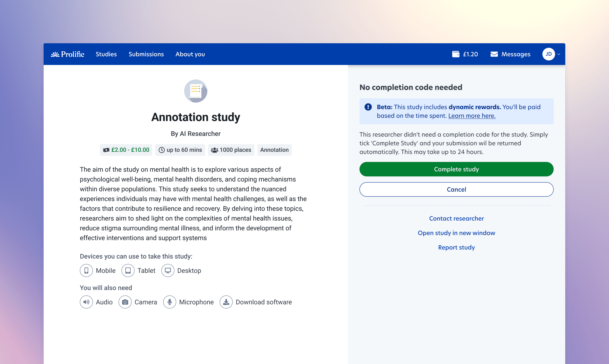Screen dimensions: 609x364
Task: Click the annotation study document icon
Action: coord(196,91)
